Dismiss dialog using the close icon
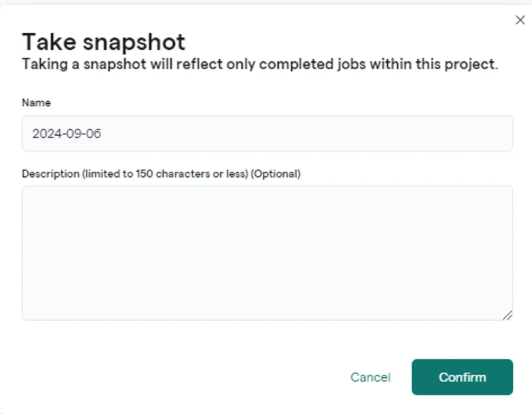The width and height of the screenshot is (532, 414). 520,20
